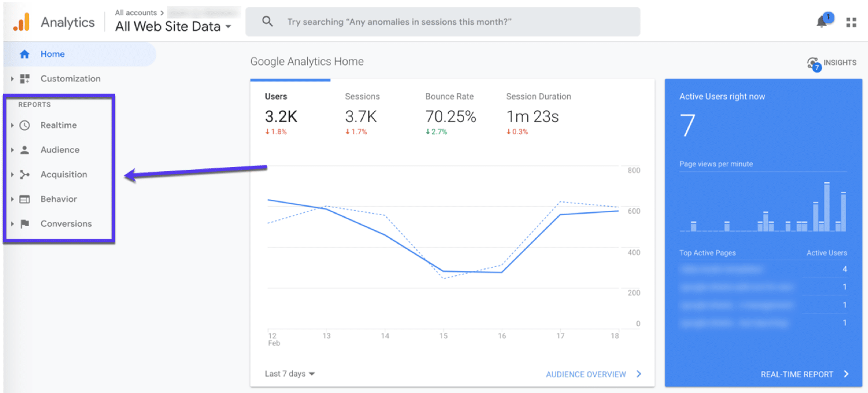The width and height of the screenshot is (868, 393).
Task: Select the Audience person icon
Action: (24, 150)
